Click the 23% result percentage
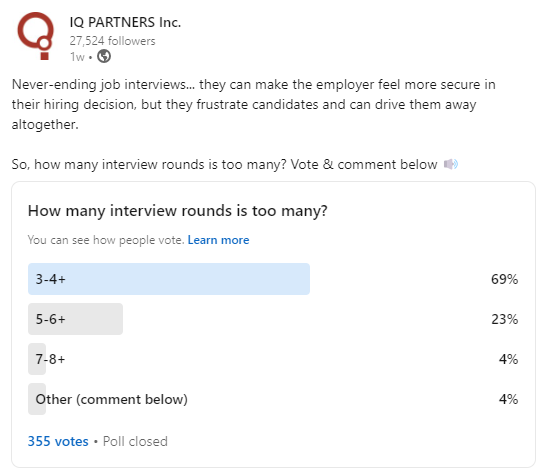 click(504, 319)
